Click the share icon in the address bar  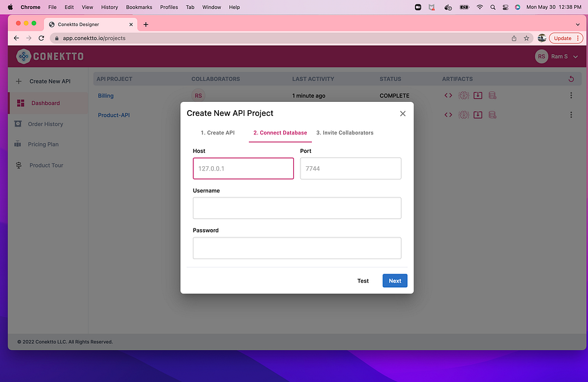tap(514, 38)
